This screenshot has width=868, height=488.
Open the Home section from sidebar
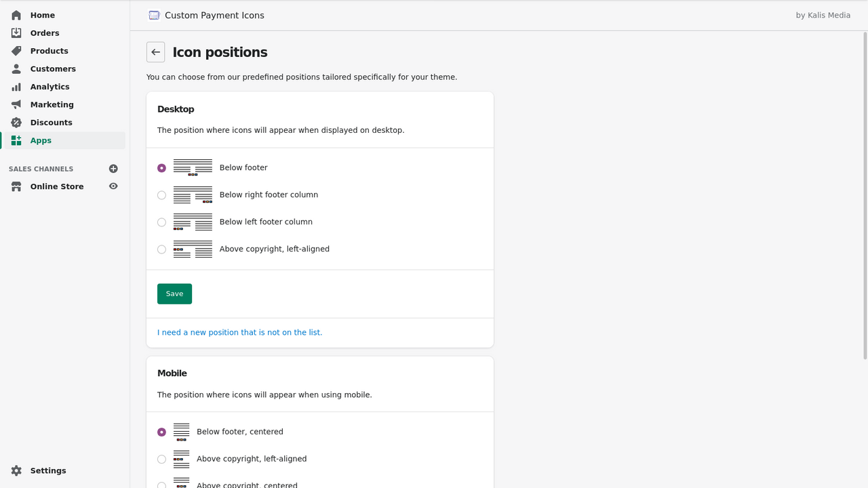15,15
